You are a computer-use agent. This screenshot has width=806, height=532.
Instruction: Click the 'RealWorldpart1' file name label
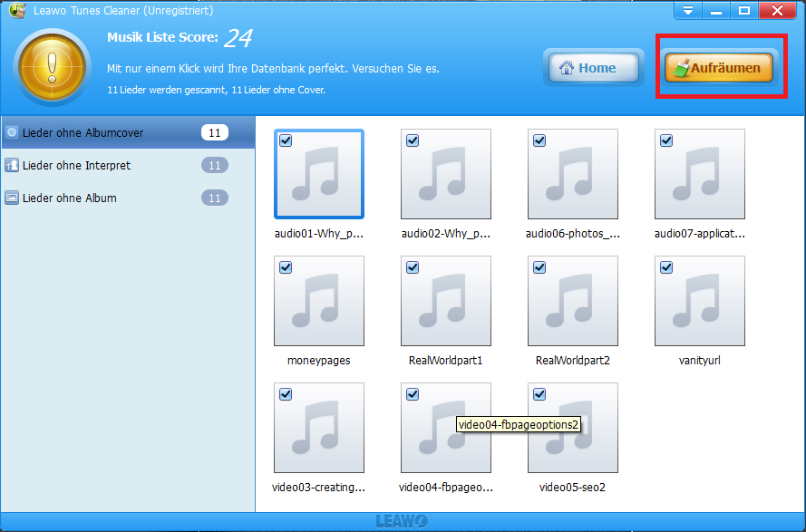(446, 361)
